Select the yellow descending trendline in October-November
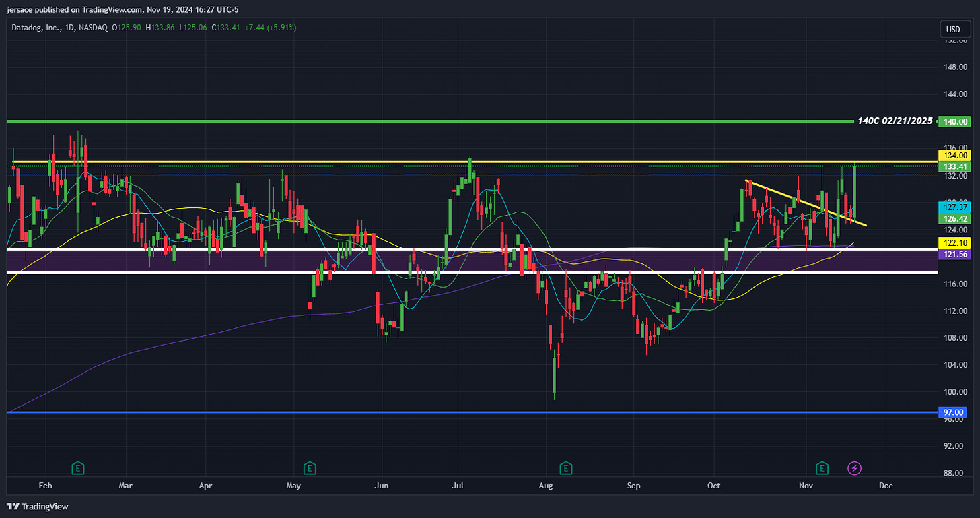 tap(806, 203)
